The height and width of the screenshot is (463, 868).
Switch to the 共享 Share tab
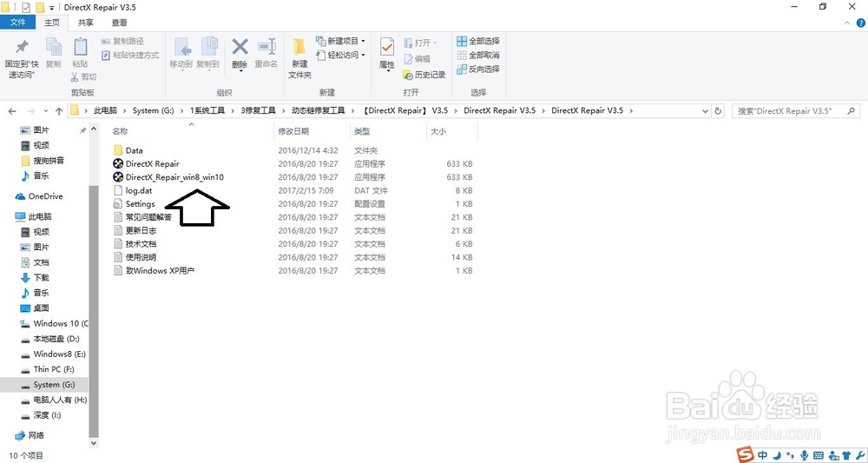coord(85,23)
